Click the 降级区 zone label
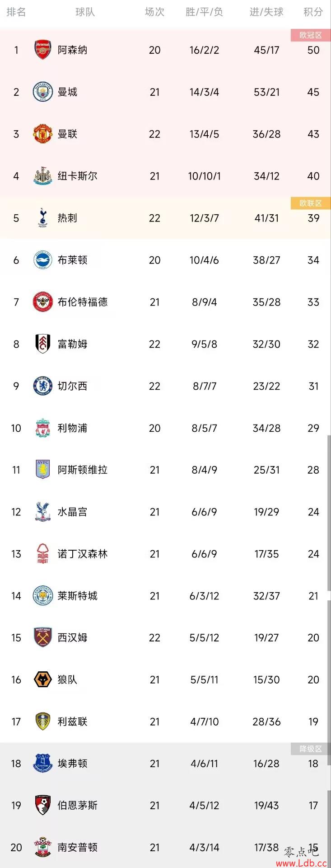331x868 pixels. point(311,749)
